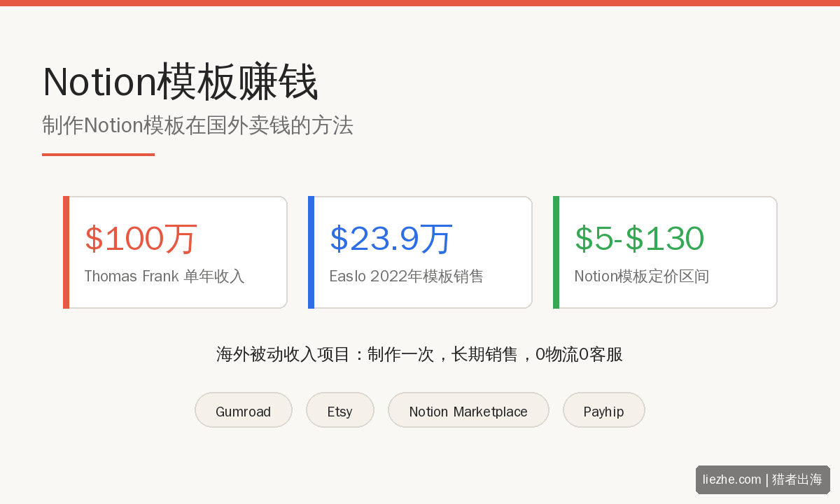Select subtitle 制作Notion模板在国外卖钱的方法
This screenshot has width=840, height=504.
pyautogui.click(x=197, y=125)
